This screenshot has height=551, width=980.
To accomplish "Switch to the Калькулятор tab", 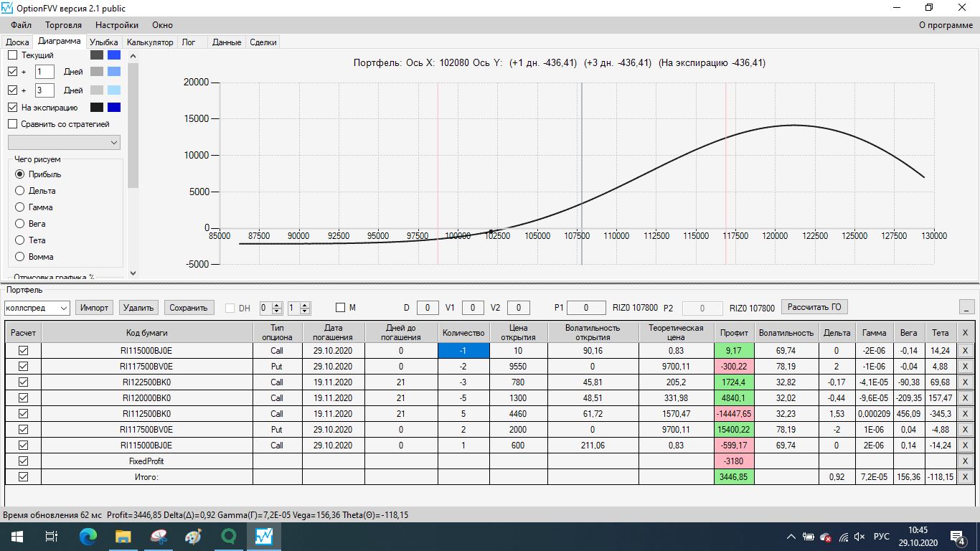I will click(150, 42).
